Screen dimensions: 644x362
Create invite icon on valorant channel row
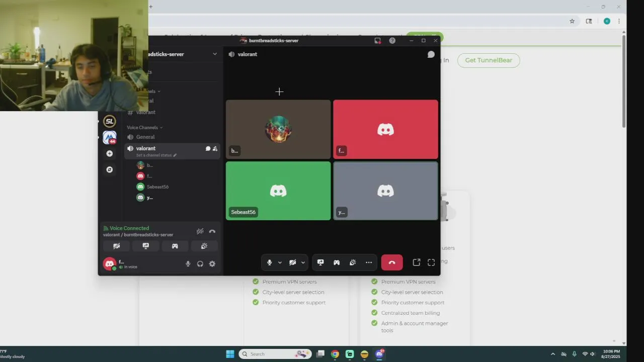(x=215, y=149)
